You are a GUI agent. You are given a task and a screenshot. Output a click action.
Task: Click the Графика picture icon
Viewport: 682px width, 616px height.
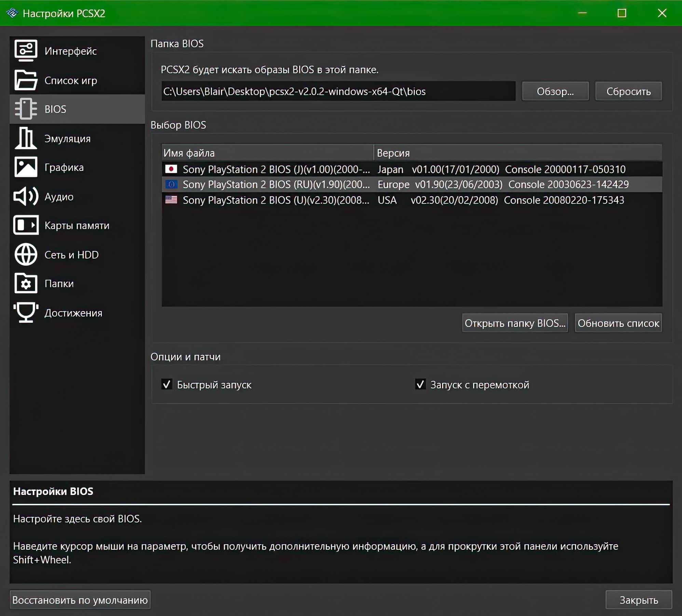pyautogui.click(x=26, y=167)
